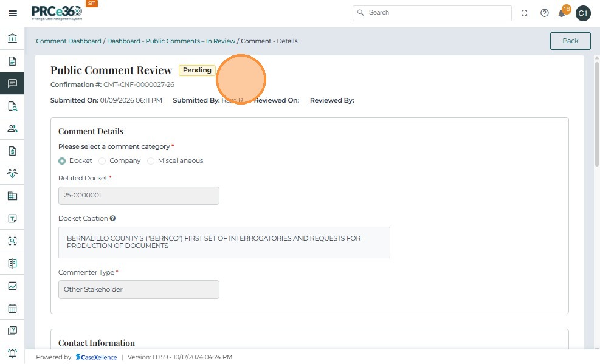This screenshot has height=364, width=600.
Task: Open the highlighted comments sidebar icon
Action: [12, 83]
